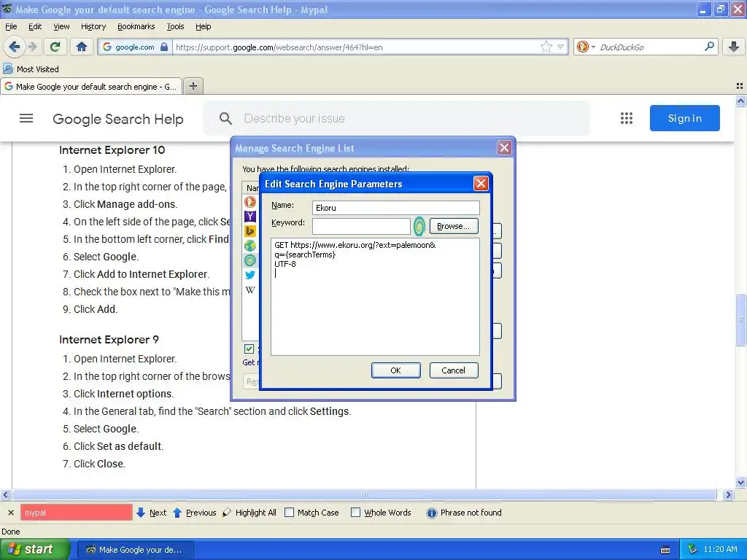Open the Downloads arrow button
The image size is (747, 560).
click(x=734, y=47)
